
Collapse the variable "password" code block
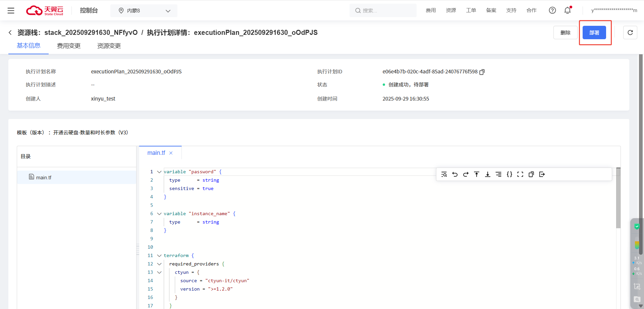[159, 172]
